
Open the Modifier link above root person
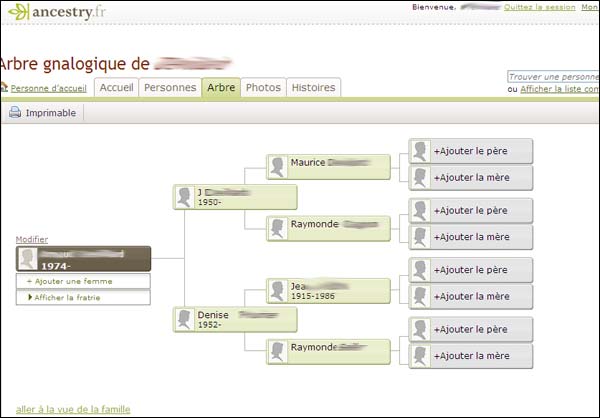click(32, 239)
